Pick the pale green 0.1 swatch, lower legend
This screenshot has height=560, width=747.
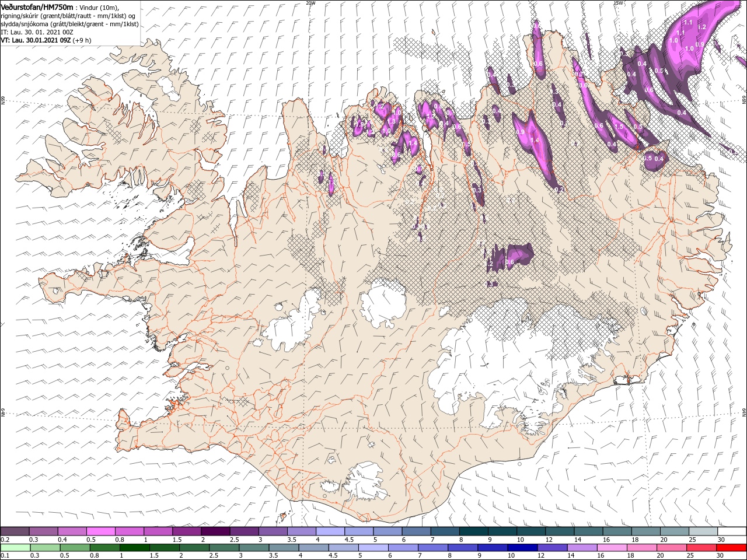point(16,548)
